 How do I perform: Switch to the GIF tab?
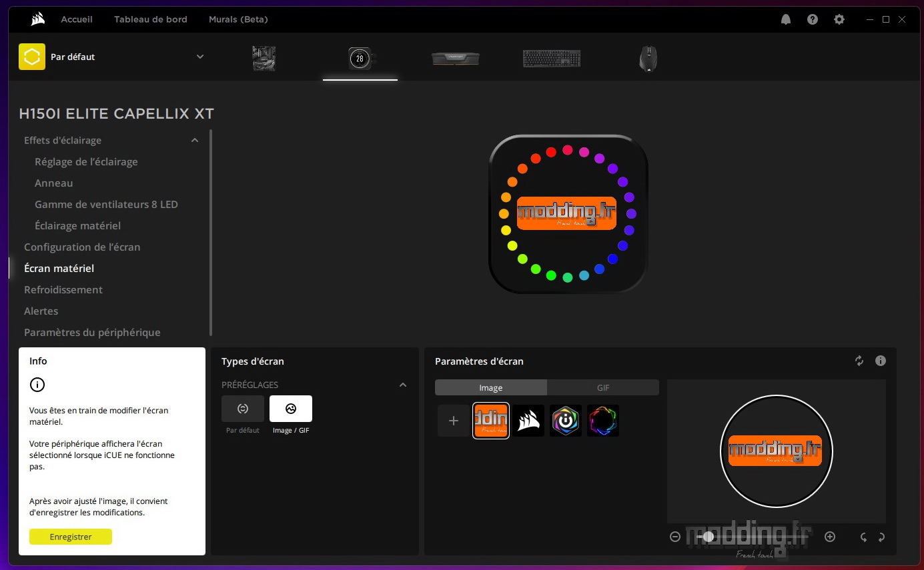pyautogui.click(x=603, y=387)
